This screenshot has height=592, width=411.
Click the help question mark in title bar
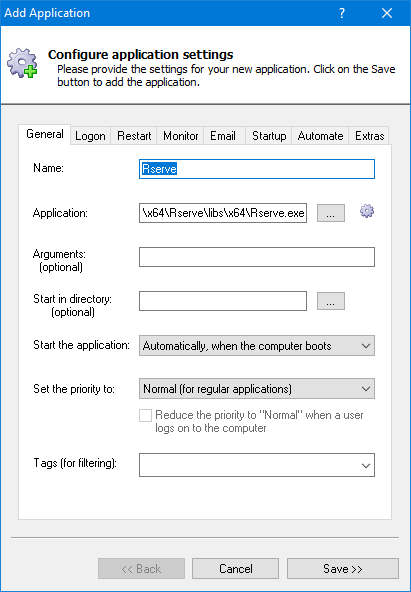pyautogui.click(x=342, y=13)
